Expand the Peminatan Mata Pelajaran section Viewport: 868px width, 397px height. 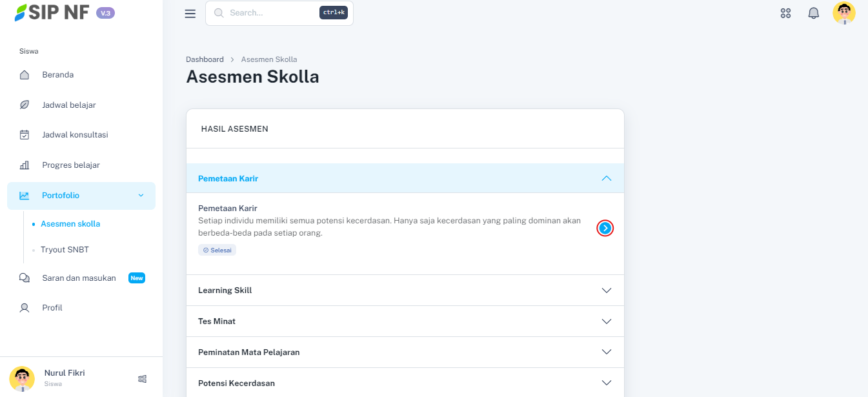(x=606, y=352)
